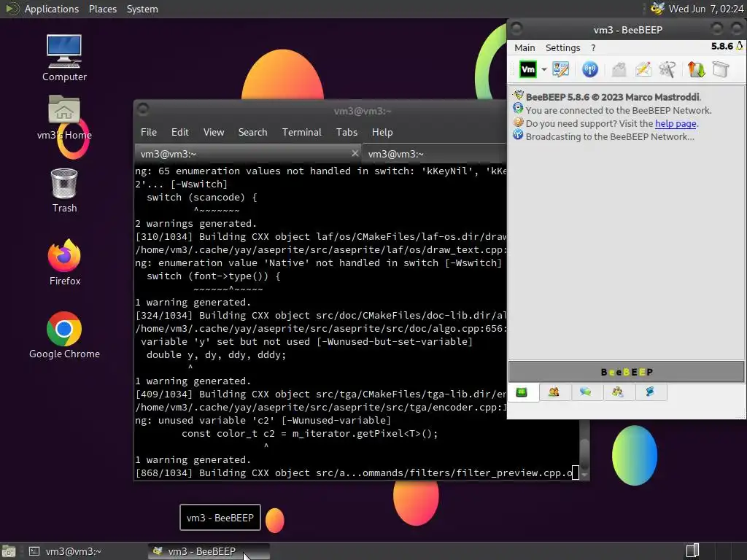The width and height of the screenshot is (747, 560).
Task: Click the envelope with pencil message icon
Action: (643, 69)
